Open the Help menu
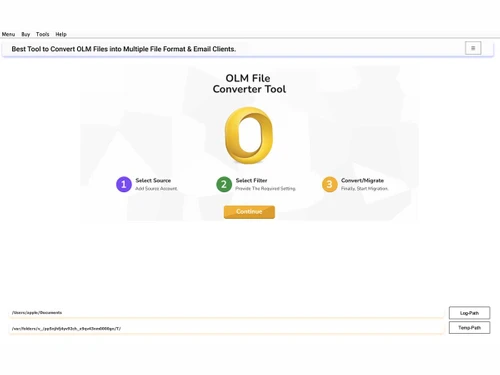The width and height of the screenshot is (500, 375). (x=61, y=34)
